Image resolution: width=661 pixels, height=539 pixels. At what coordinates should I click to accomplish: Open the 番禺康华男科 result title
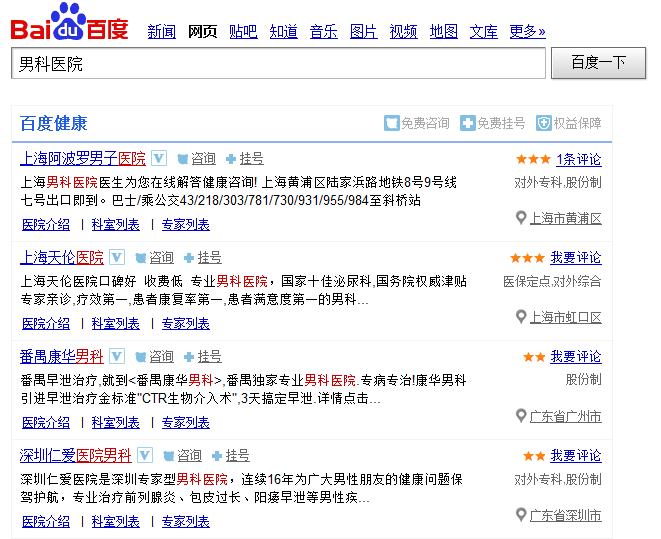(x=62, y=356)
